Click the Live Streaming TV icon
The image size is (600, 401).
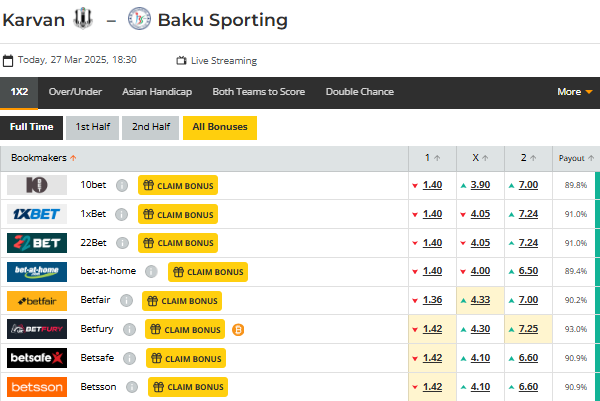[181, 61]
